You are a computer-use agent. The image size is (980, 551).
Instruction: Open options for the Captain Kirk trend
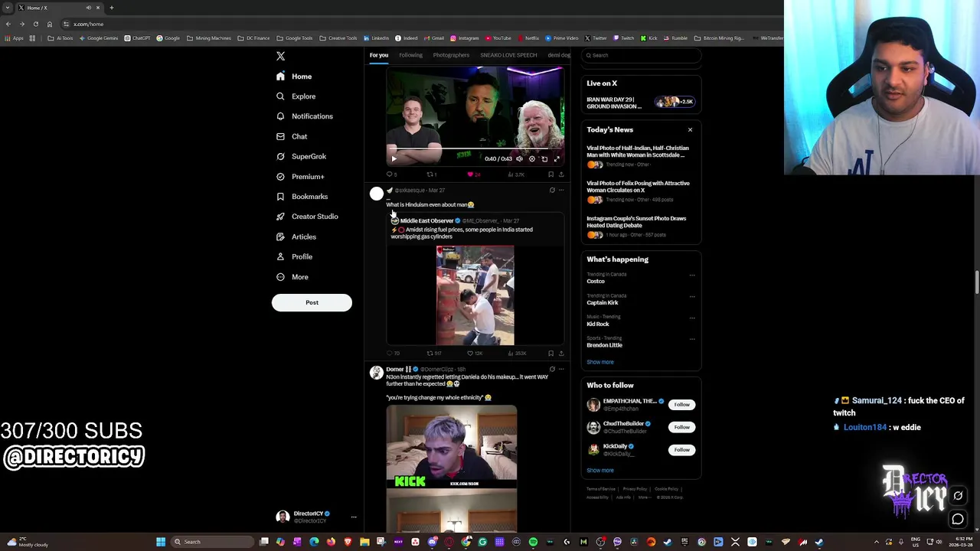[692, 296]
